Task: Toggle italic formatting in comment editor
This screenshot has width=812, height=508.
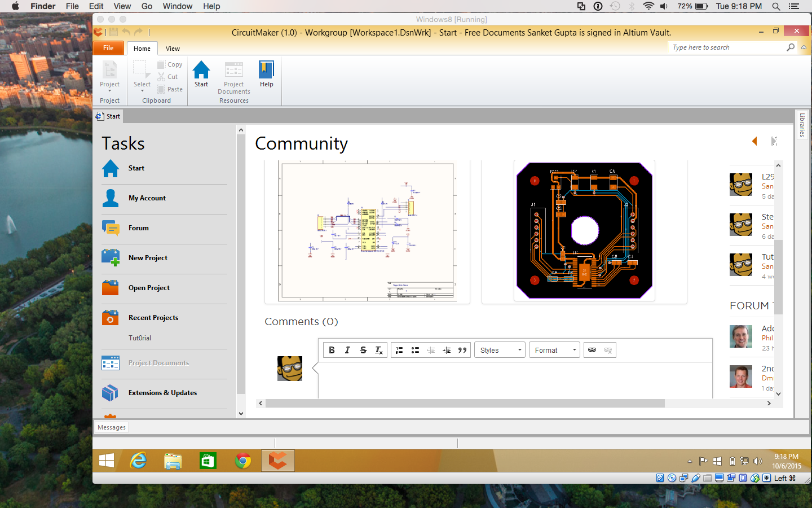Action: 347,350
